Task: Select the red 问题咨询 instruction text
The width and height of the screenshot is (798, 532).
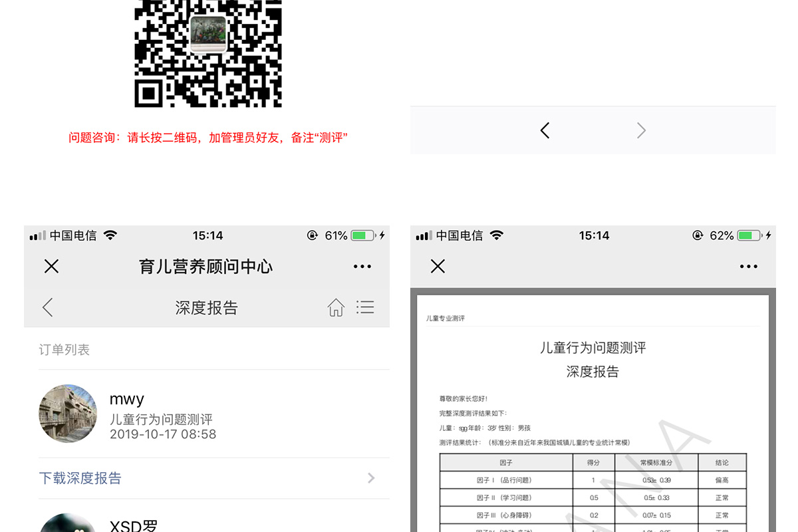Action: point(208,138)
